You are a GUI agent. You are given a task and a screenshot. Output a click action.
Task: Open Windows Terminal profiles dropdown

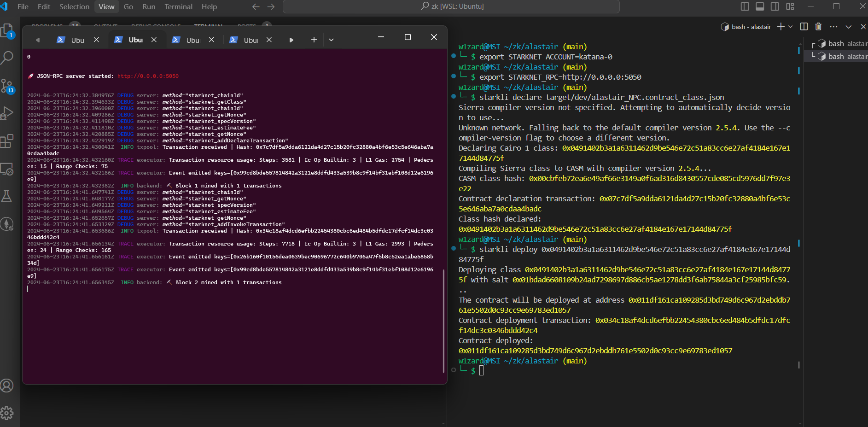click(x=331, y=40)
